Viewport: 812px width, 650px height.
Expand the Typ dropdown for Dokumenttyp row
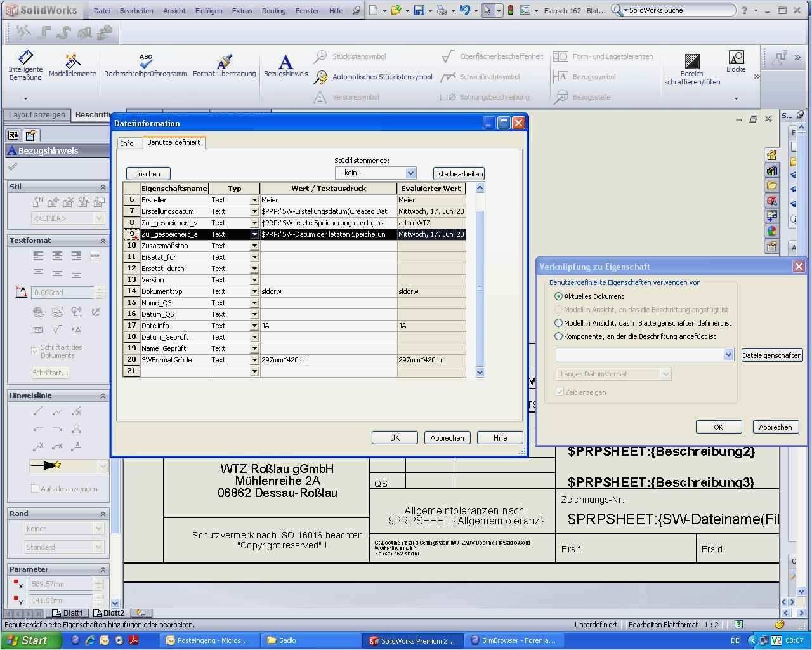pos(254,291)
